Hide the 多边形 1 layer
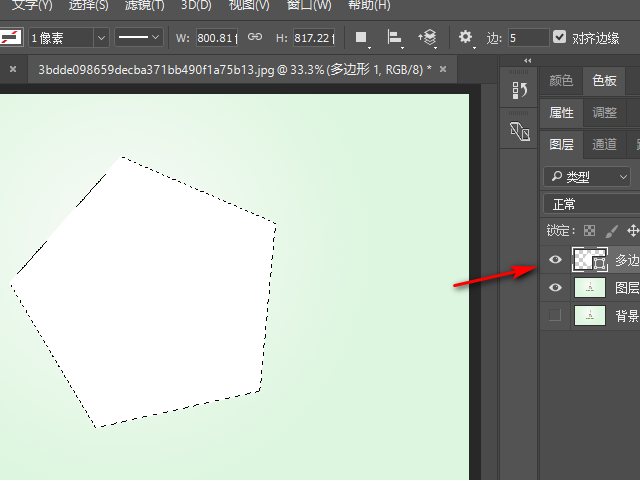This screenshot has height=480, width=640. point(555,260)
